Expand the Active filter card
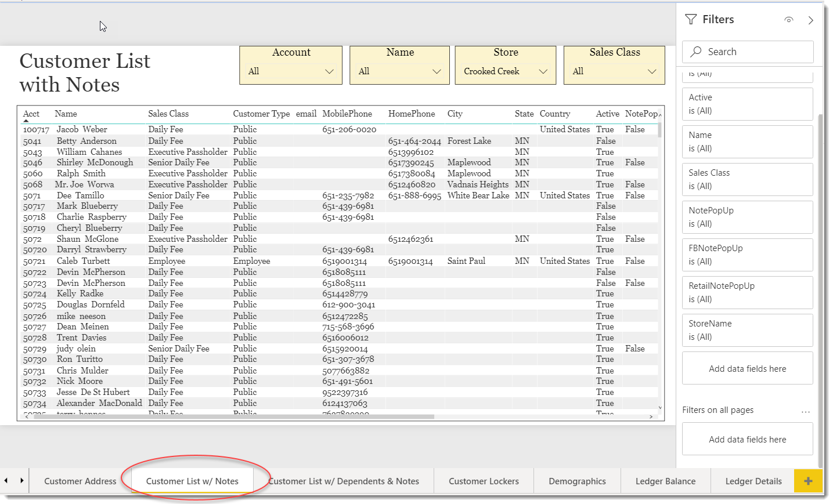This screenshot has width=833, height=504. tap(747, 104)
